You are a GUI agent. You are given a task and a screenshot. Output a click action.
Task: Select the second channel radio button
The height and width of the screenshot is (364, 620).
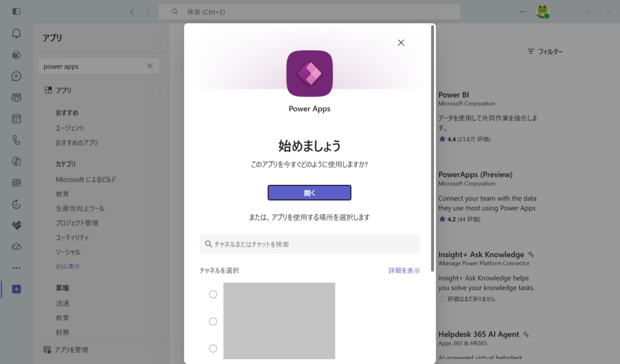point(213,321)
